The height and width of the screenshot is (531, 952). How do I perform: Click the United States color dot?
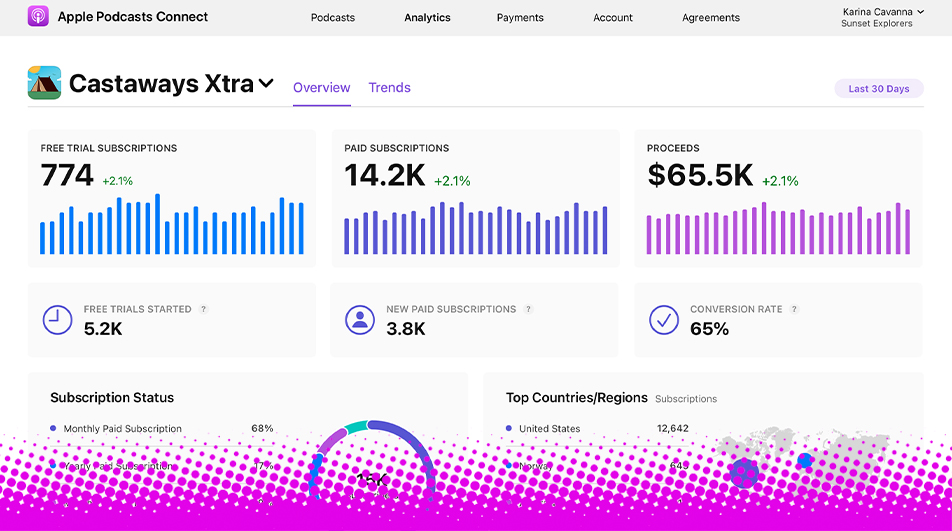click(509, 428)
